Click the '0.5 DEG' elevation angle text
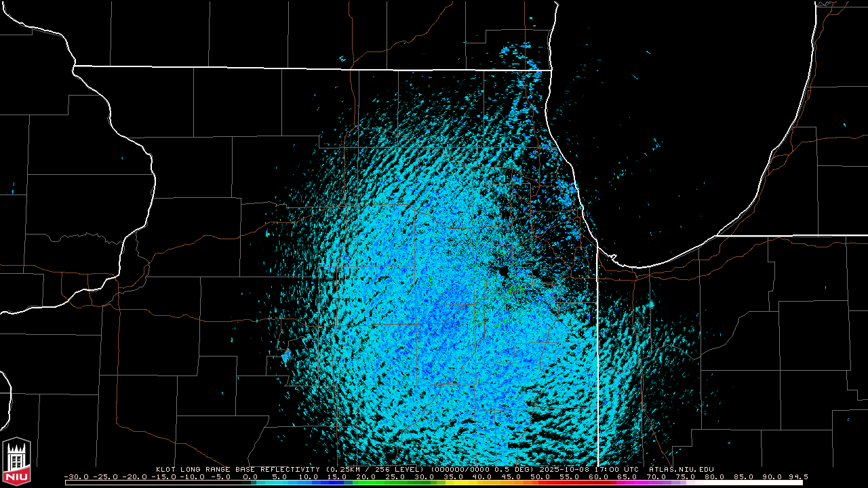The width and height of the screenshot is (868, 488). click(512, 469)
